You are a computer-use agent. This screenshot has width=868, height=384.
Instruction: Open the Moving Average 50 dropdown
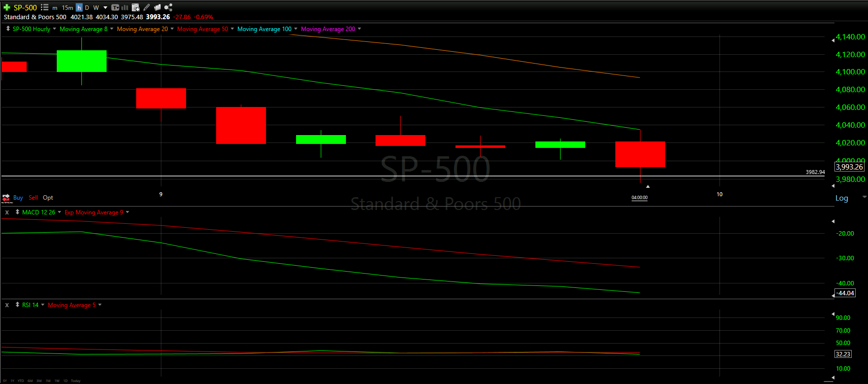click(232, 29)
